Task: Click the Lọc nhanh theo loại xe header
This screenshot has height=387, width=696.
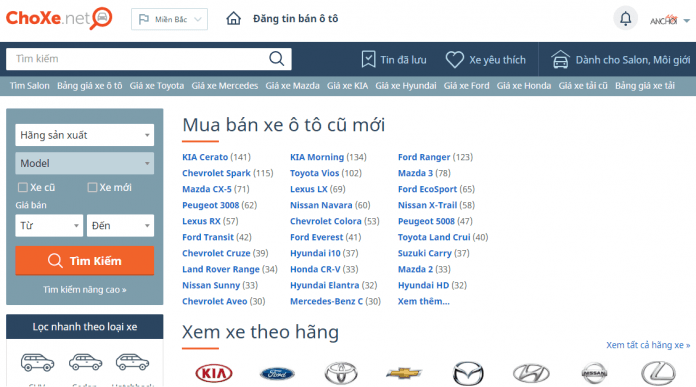Action: pyautogui.click(x=84, y=327)
